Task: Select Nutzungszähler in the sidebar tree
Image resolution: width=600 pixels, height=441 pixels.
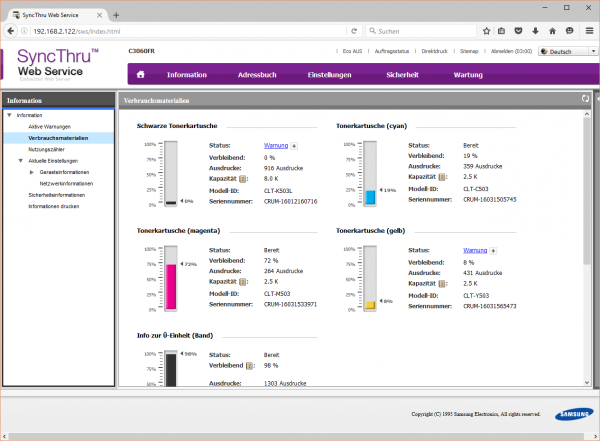Action: point(48,149)
